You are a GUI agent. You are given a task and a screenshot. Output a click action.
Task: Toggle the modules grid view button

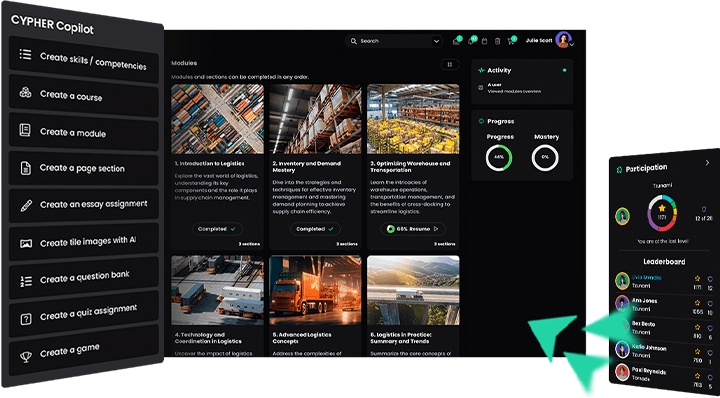pyautogui.click(x=450, y=65)
